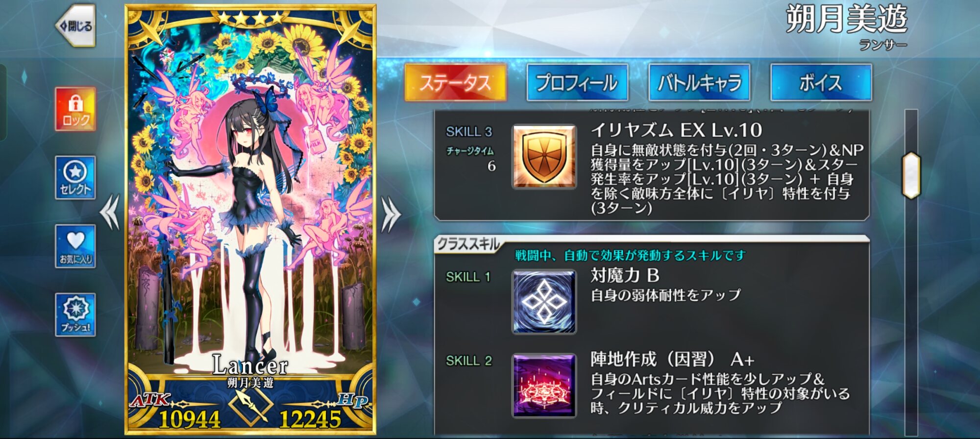Show previous servant with left chevron arrows

(x=110, y=212)
